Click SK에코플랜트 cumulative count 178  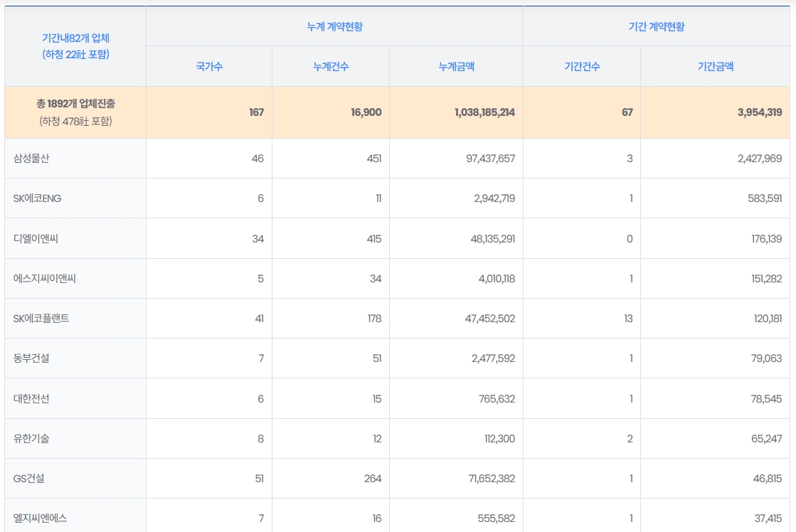point(375,319)
